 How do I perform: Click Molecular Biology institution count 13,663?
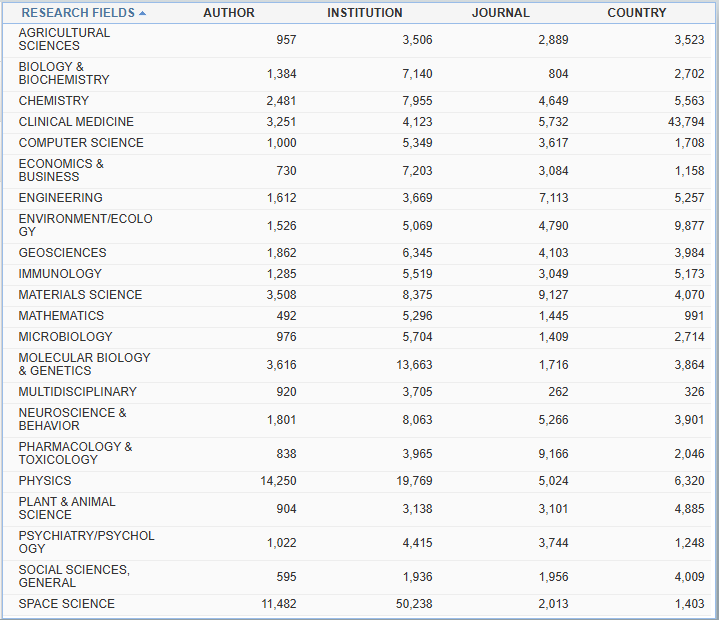pos(415,365)
